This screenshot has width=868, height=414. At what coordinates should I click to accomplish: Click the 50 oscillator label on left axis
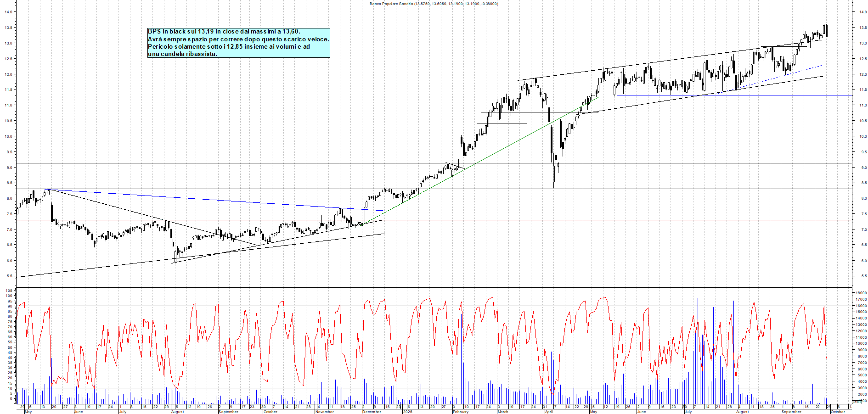9,347
